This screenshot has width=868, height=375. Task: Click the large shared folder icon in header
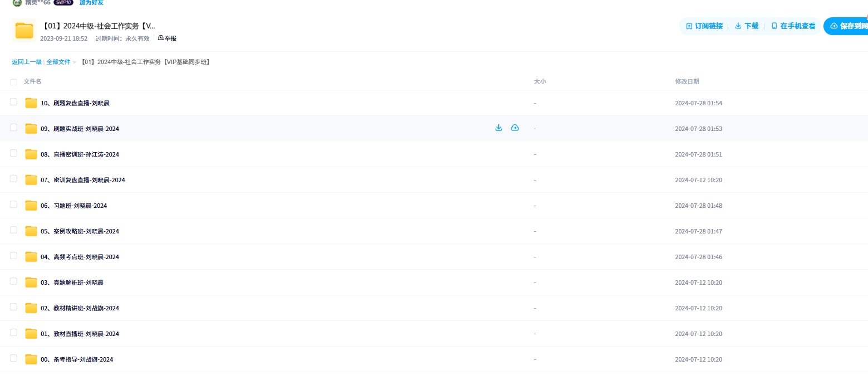pos(24,31)
